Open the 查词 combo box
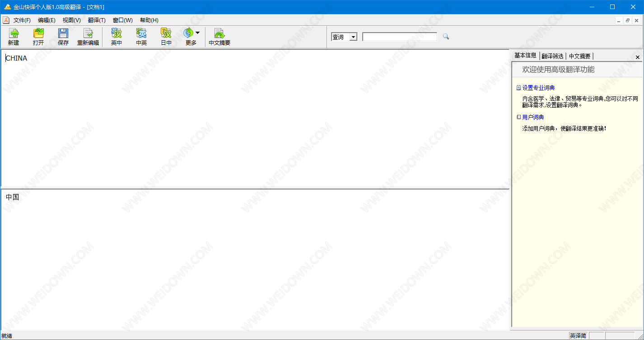This screenshot has width=644, height=340. [344, 37]
